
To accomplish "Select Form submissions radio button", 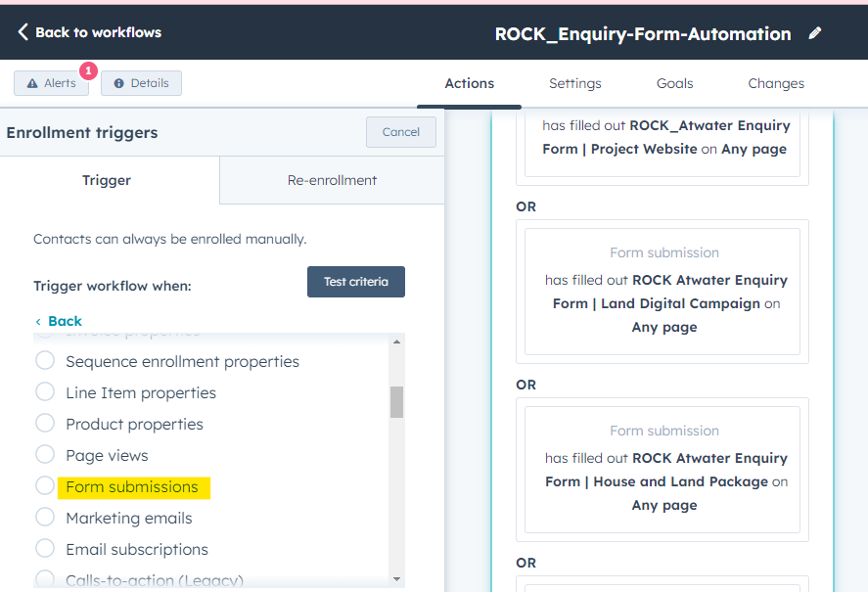I will tap(45, 485).
